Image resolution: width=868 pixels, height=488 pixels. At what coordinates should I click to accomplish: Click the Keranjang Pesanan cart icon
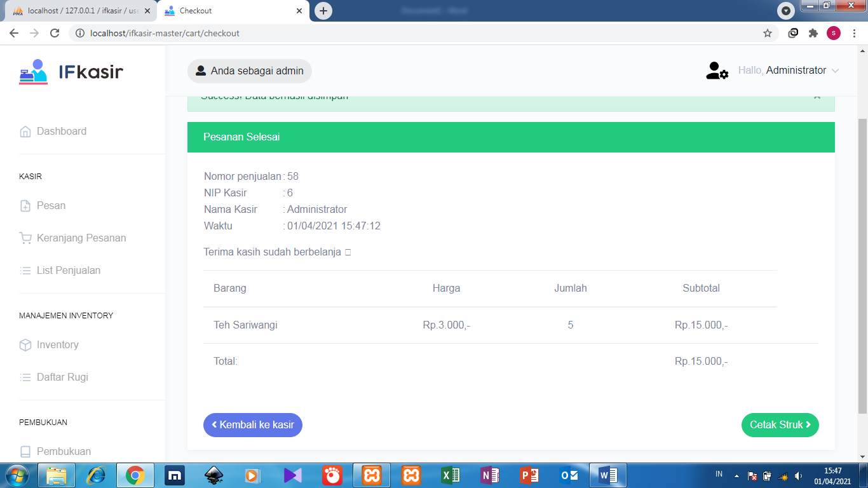click(25, 238)
